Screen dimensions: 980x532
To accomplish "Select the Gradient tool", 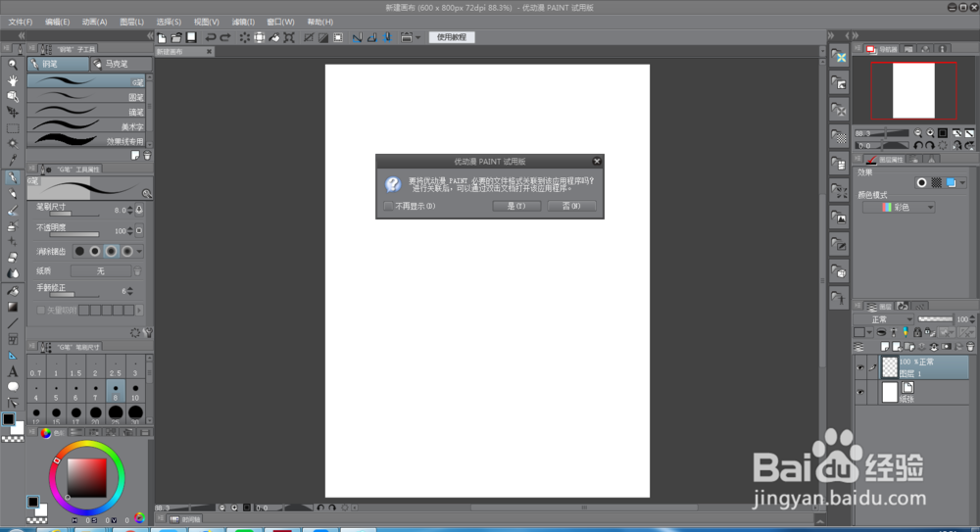I will [x=13, y=307].
